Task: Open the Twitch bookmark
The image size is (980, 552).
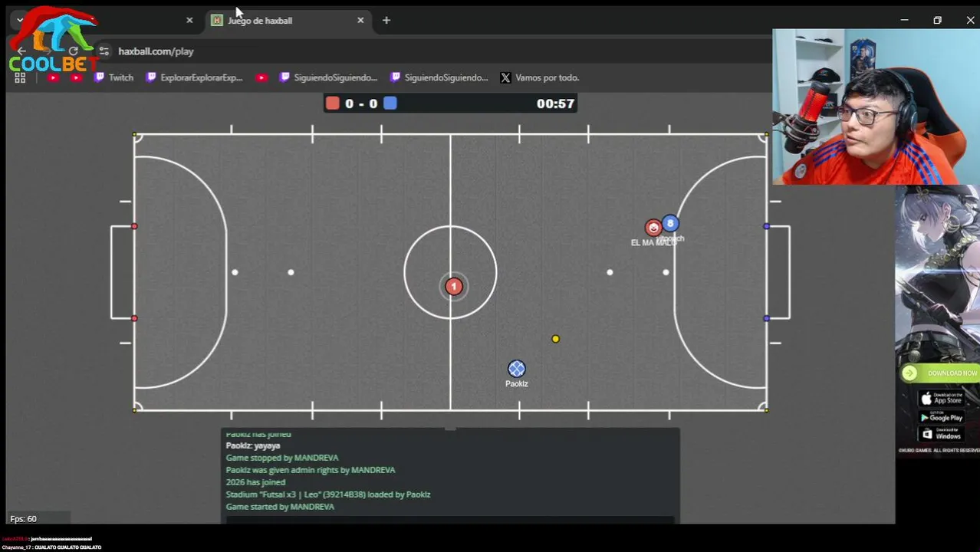Action: click(x=114, y=77)
